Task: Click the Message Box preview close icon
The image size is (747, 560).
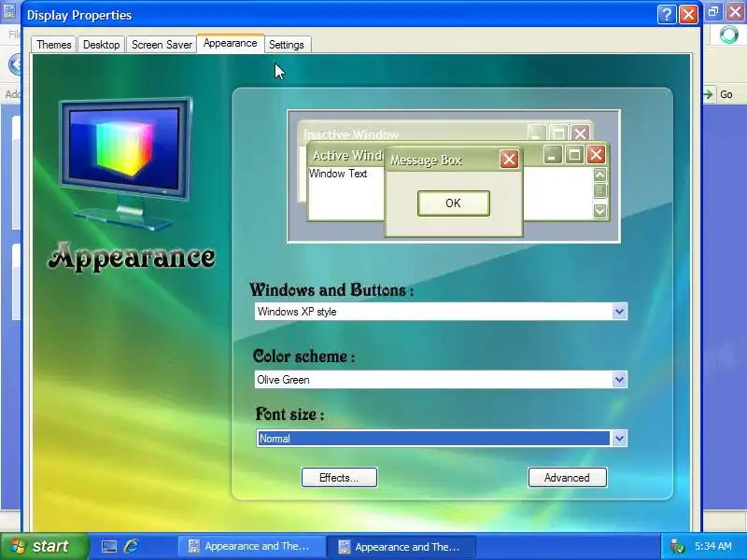Action: (509, 159)
